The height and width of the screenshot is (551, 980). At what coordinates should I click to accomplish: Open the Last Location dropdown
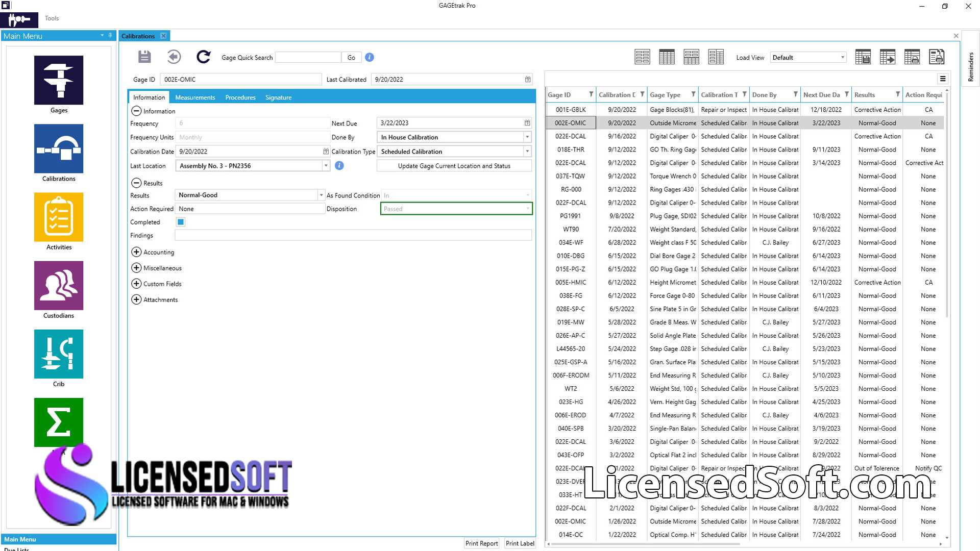pos(326,166)
